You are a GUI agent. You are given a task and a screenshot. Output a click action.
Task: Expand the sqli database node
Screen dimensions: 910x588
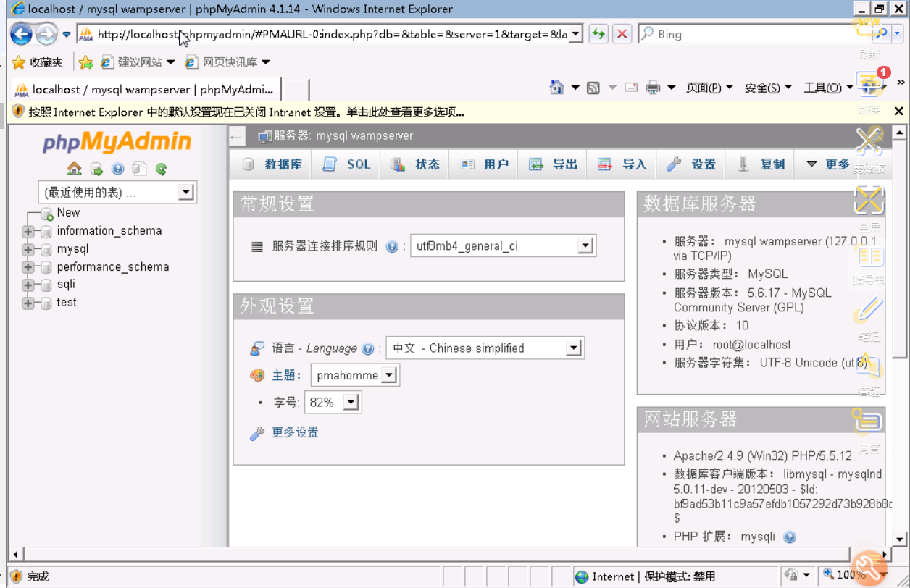tap(28, 285)
